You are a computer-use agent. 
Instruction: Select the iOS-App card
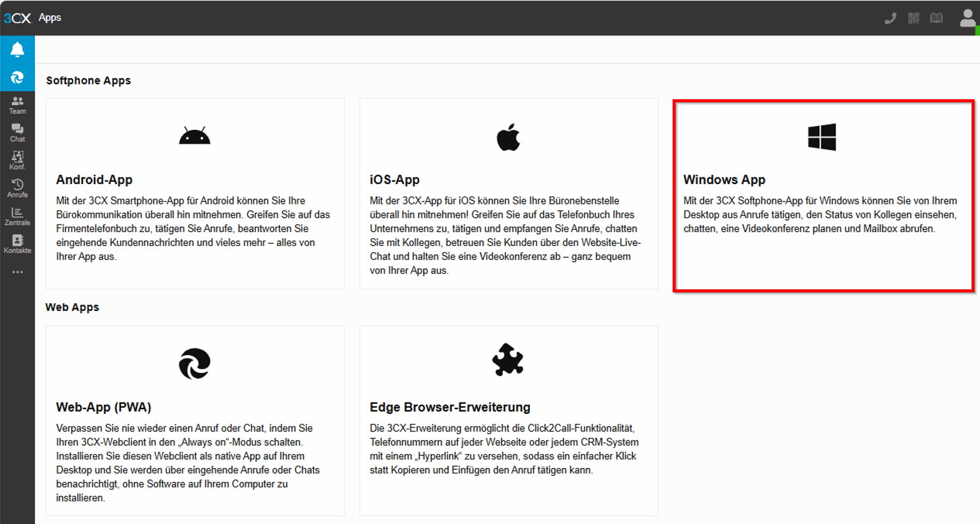tap(508, 194)
